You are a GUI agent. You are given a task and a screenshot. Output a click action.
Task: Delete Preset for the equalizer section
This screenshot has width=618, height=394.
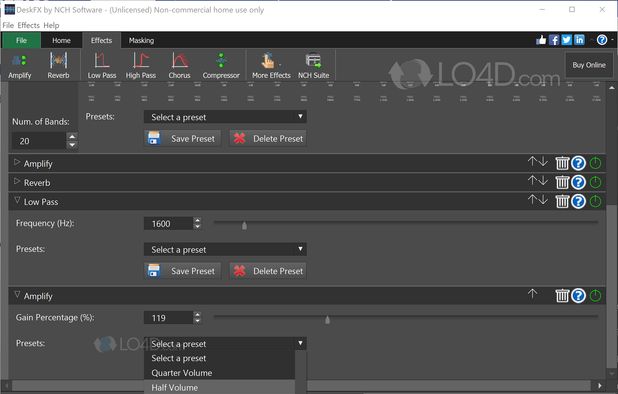(x=268, y=139)
